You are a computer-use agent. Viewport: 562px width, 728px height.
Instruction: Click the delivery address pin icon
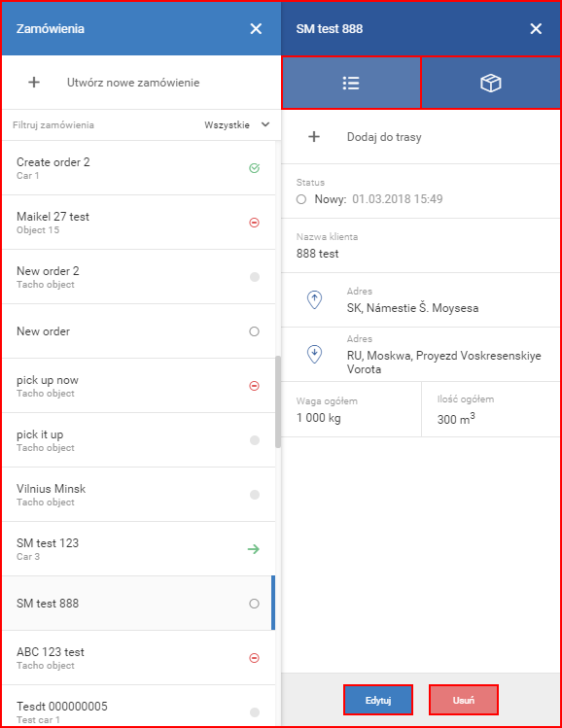click(x=314, y=354)
